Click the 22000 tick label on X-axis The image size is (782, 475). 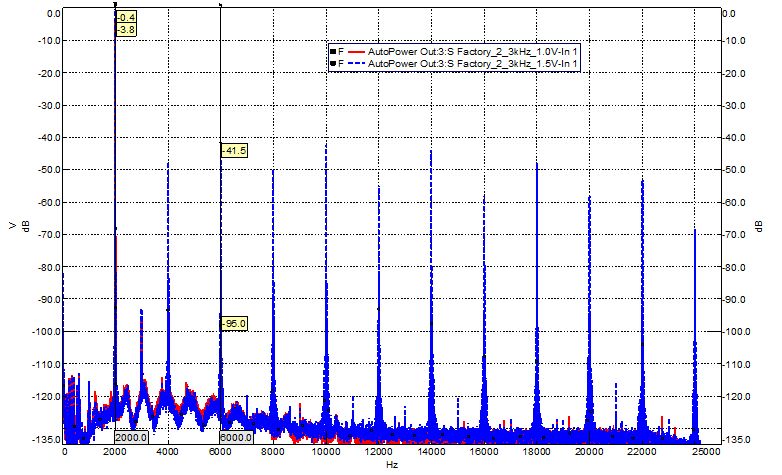pos(642,452)
